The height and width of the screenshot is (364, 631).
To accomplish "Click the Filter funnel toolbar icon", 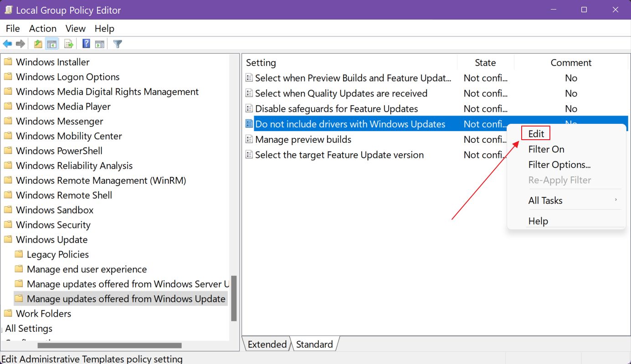I will (x=118, y=44).
